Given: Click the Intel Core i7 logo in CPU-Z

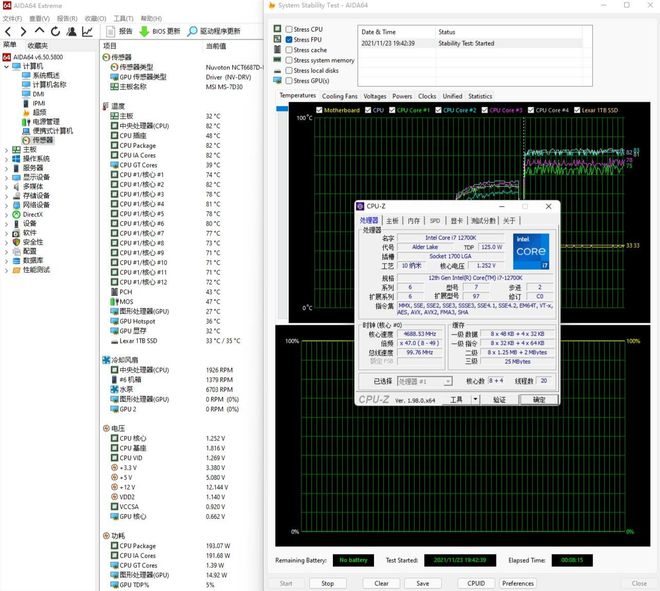Looking at the screenshot, I should tap(531, 251).
